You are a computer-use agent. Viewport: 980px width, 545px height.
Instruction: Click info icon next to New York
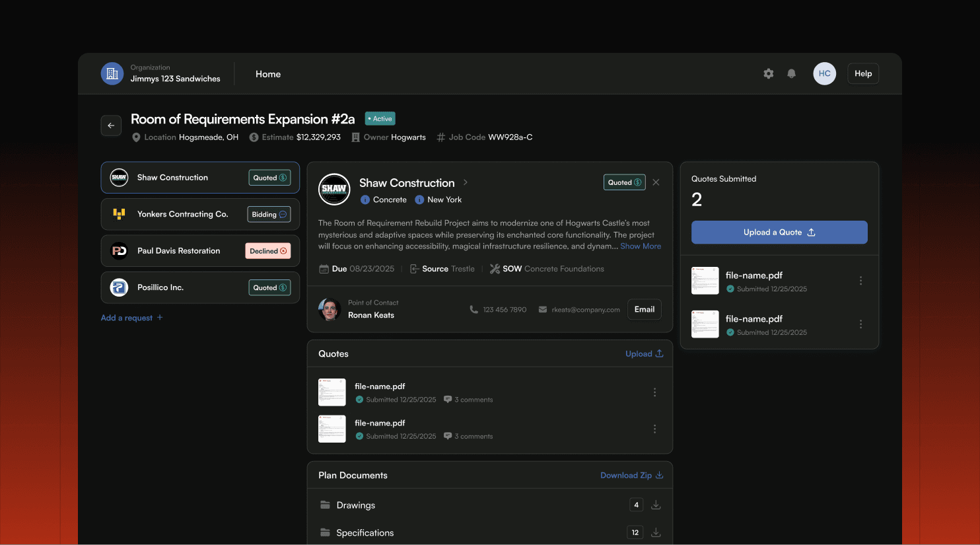(x=419, y=200)
